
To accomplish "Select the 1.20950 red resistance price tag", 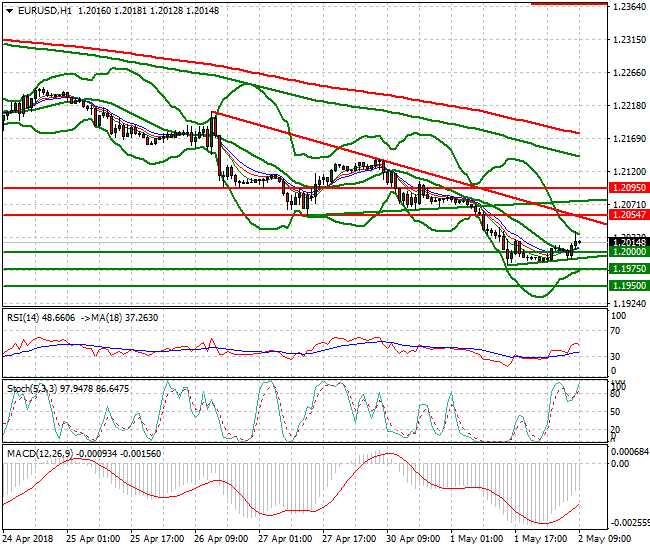I will (x=628, y=187).
